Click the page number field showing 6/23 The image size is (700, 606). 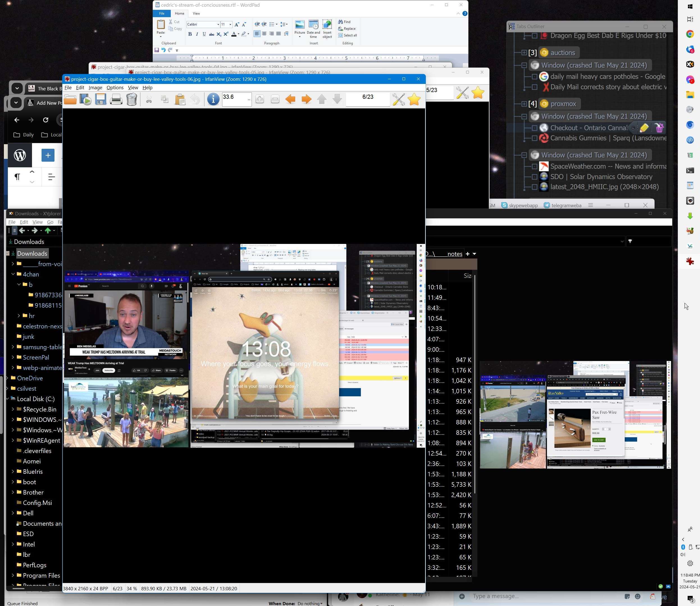[368, 97]
